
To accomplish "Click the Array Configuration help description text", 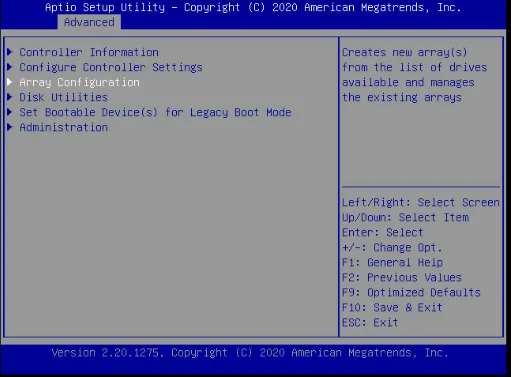I will pyautogui.click(x=415, y=75).
